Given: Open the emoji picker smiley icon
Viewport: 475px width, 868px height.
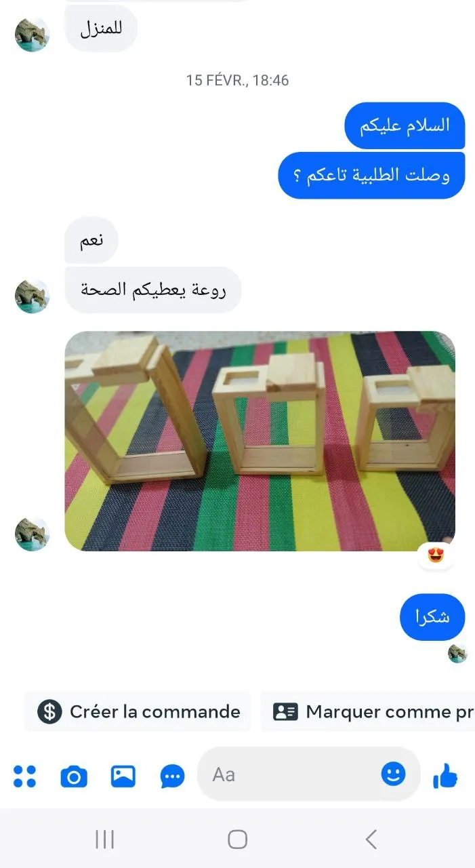Looking at the screenshot, I should coord(393,774).
